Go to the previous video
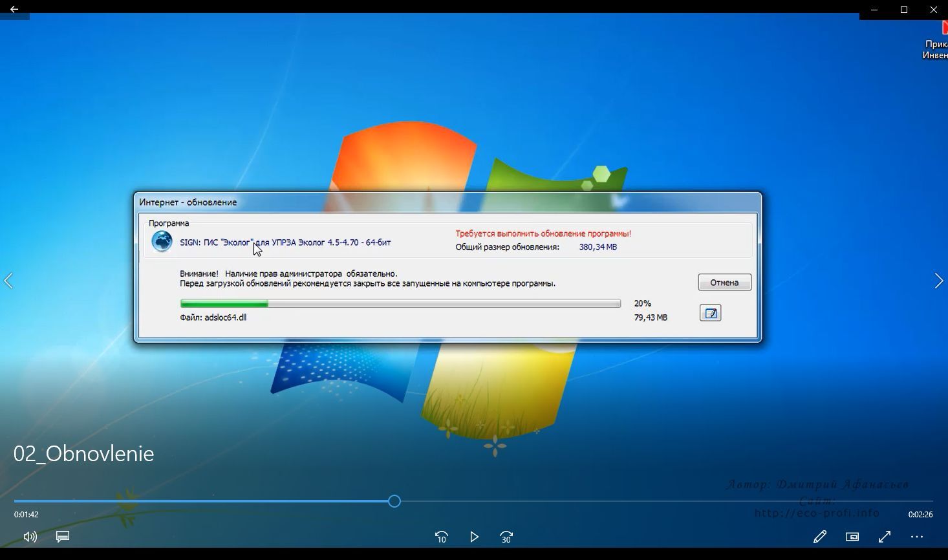 pyautogui.click(x=8, y=281)
